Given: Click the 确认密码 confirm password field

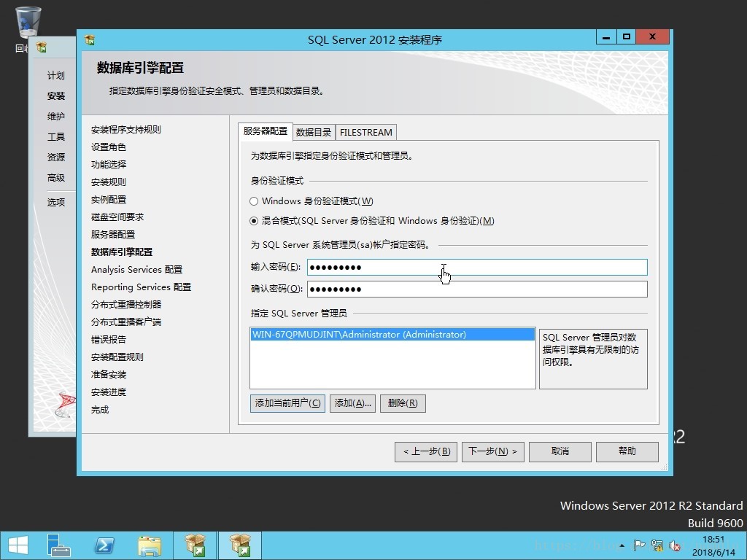Looking at the screenshot, I should coord(477,289).
